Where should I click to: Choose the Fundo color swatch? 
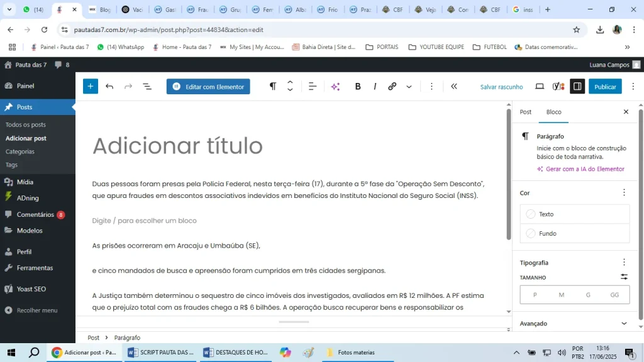pyautogui.click(x=575, y=234)
